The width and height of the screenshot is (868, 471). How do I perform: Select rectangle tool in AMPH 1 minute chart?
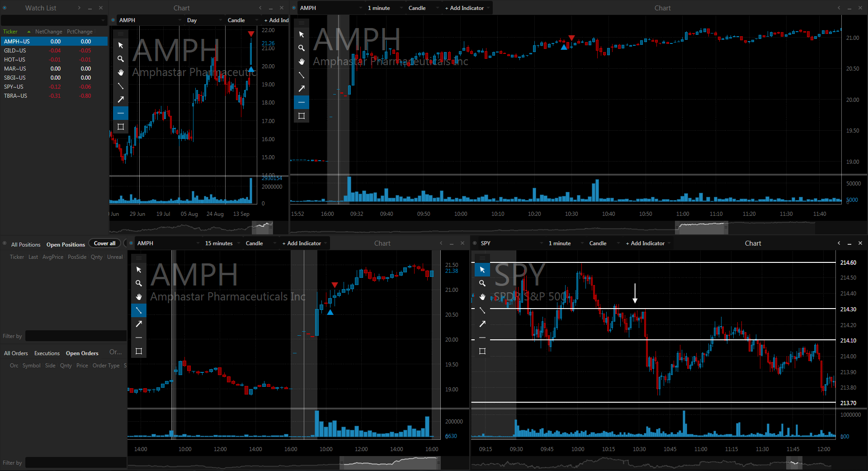coord(302,116)
